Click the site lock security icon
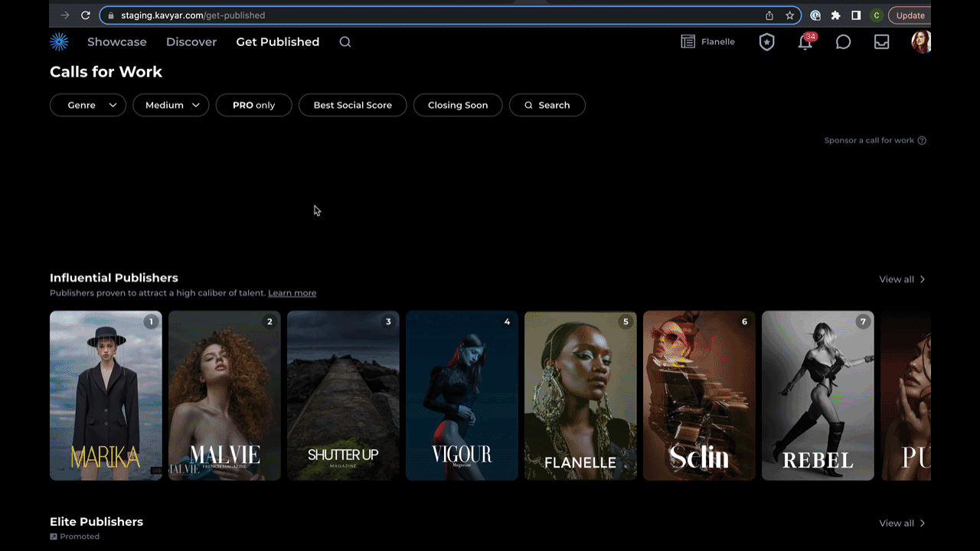The image size is (980, 551). [x=111, y=15]
